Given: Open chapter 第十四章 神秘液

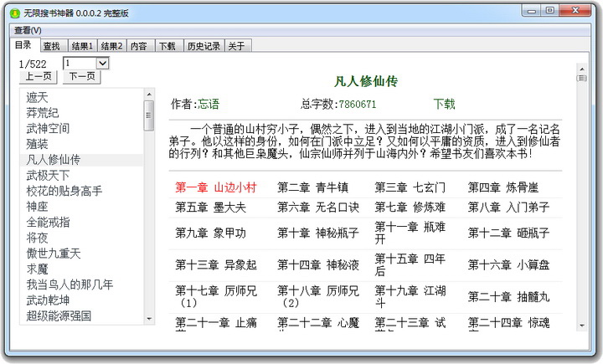Looking at the screenshot, I should pos(318,264).
